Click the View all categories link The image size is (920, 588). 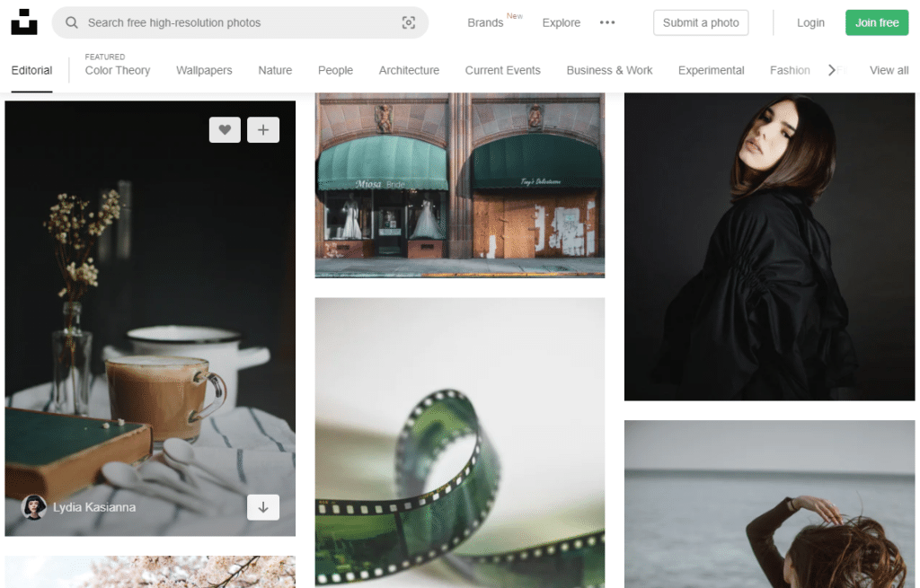(889, 70)
